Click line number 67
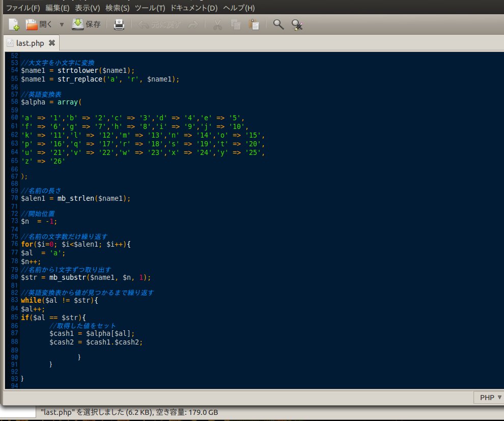 point(14,176)
